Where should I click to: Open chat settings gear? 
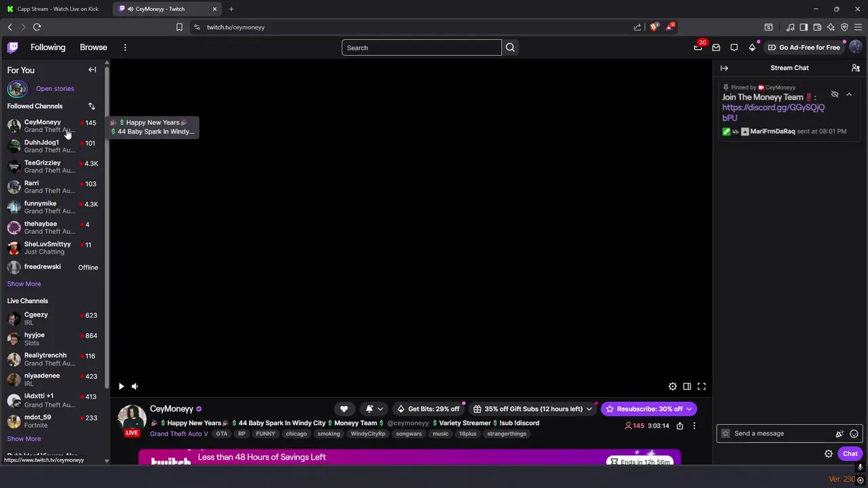(x=829, y=454)
